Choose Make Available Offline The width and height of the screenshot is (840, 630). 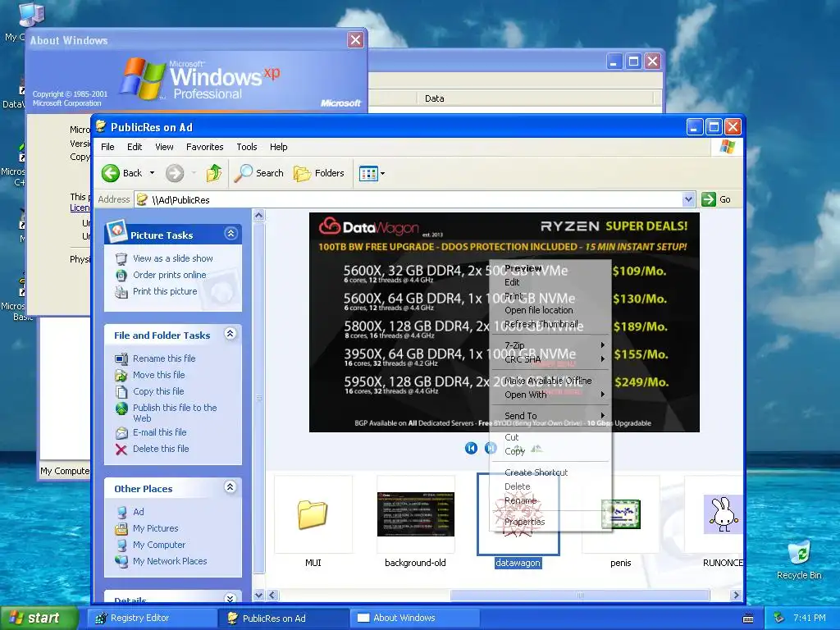[550, 381]
